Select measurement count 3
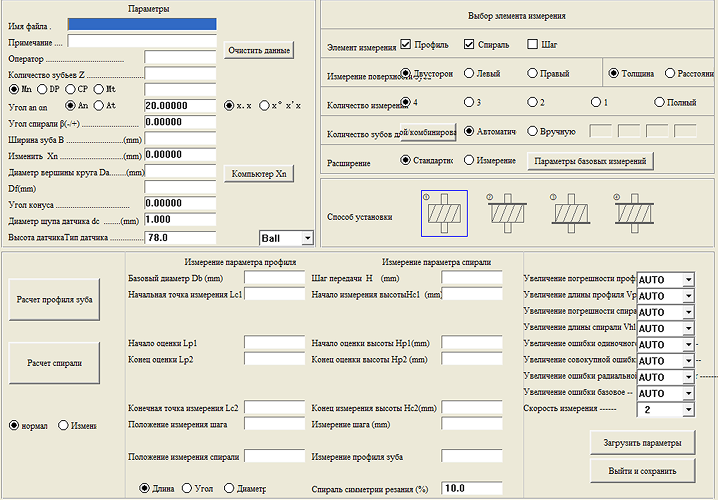The width and height of the screenshot is (718, 500). [469, 102]
